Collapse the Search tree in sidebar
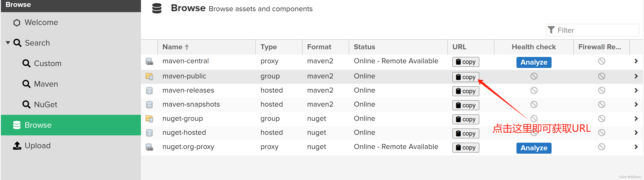Screen dimensions: 644x180 click(8, 43)
